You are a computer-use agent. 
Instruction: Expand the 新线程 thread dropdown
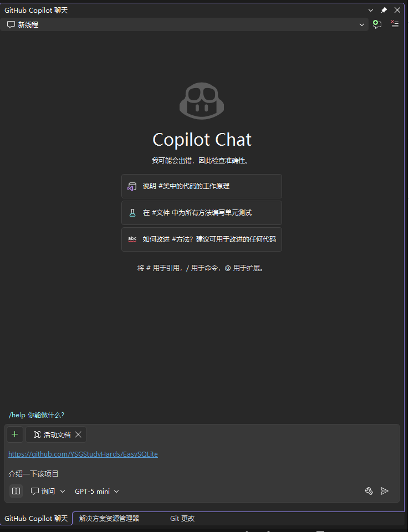click(362, 24)
